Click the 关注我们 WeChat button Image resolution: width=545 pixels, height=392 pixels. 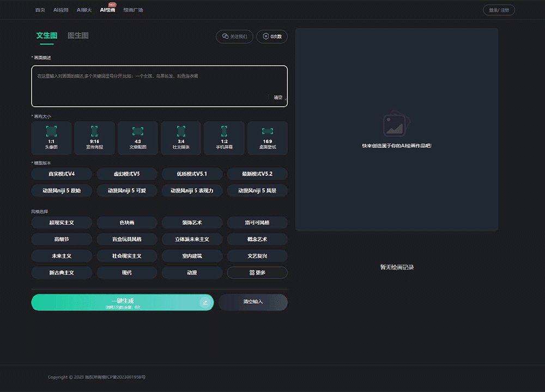click(234, 36)
